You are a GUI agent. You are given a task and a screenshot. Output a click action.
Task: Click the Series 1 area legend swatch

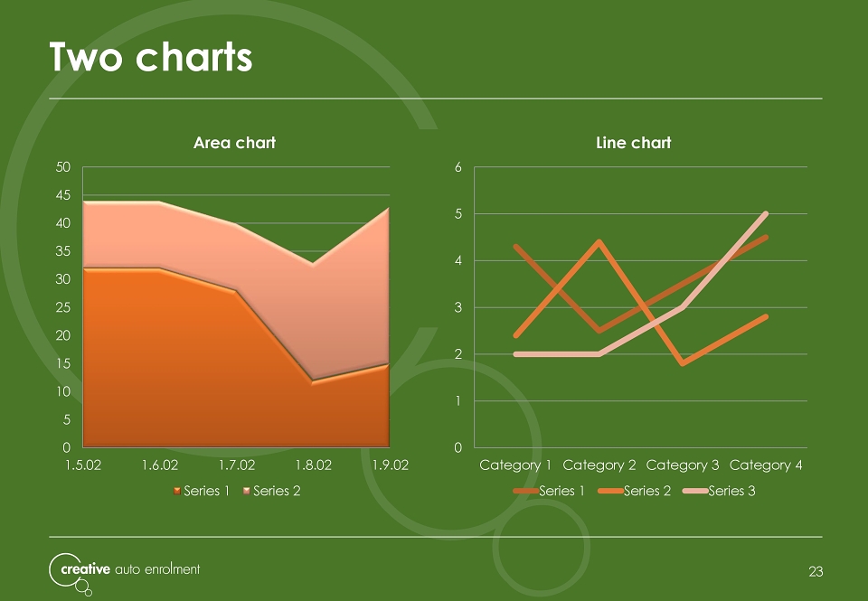[177, 491]
